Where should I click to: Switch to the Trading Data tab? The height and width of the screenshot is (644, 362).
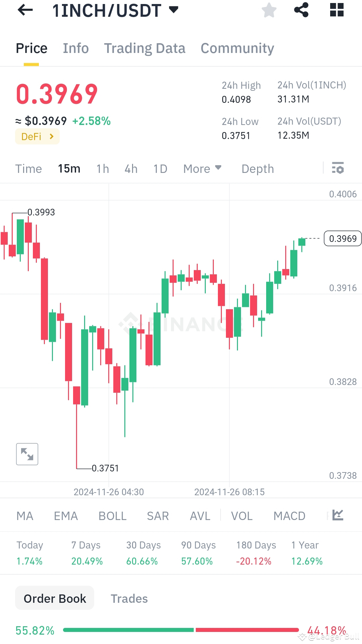145,48
